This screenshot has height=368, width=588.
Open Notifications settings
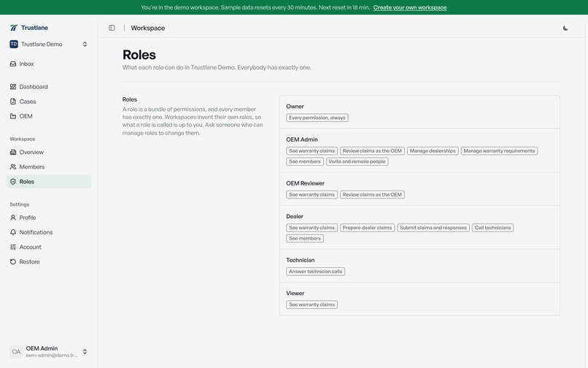coord(49,232)
